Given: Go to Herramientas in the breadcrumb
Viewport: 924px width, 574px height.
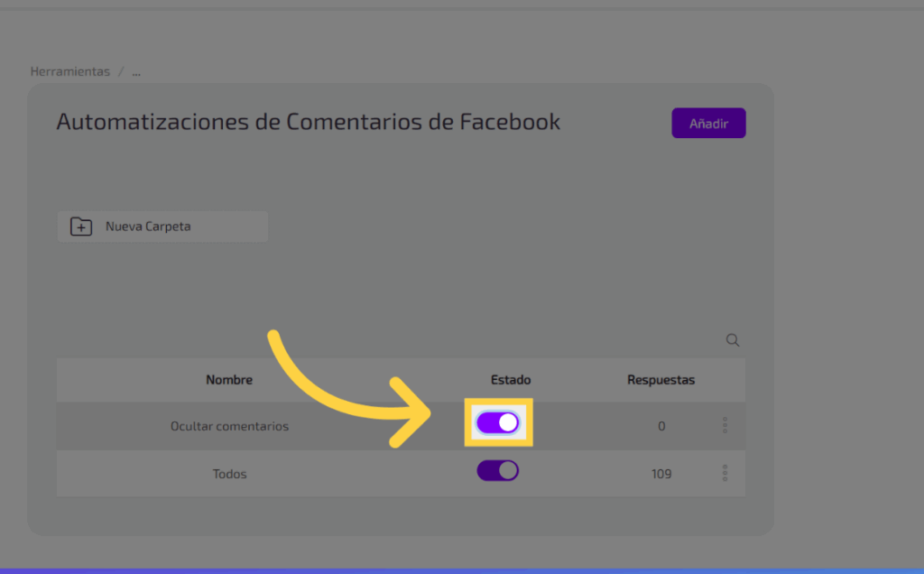Looking at the screenshot, I should tap(70, 71).
